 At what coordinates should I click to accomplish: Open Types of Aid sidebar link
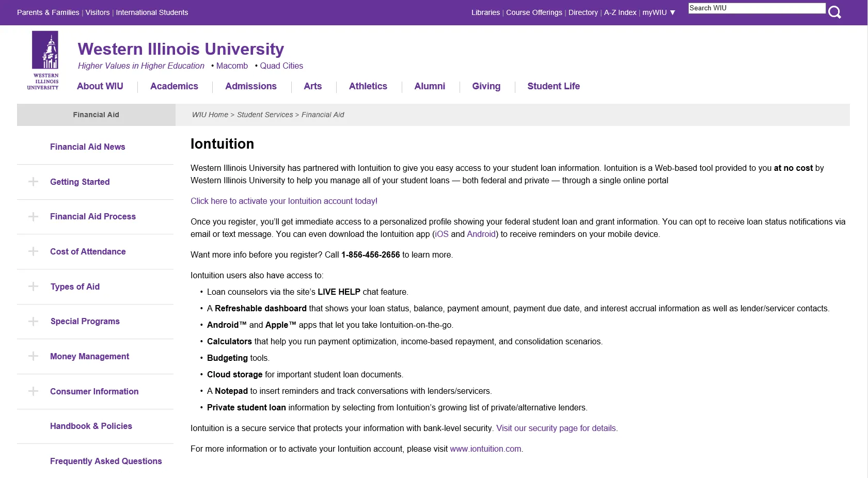pos(75,287)
